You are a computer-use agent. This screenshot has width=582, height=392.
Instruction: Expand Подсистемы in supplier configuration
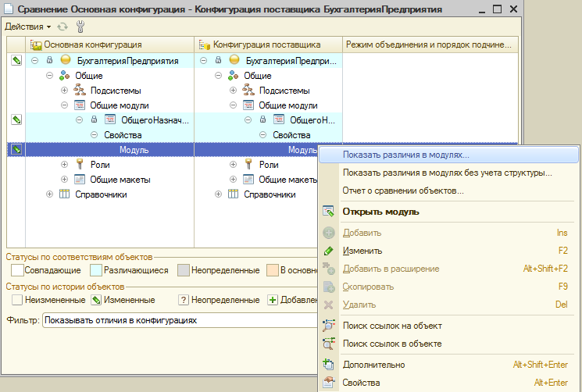(x=233, y=90)
